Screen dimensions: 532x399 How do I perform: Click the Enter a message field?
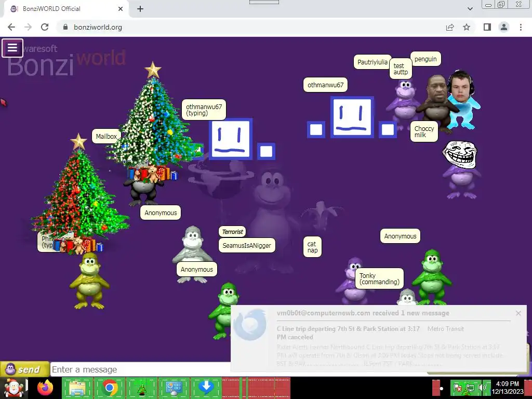click(x=140, y=369)
